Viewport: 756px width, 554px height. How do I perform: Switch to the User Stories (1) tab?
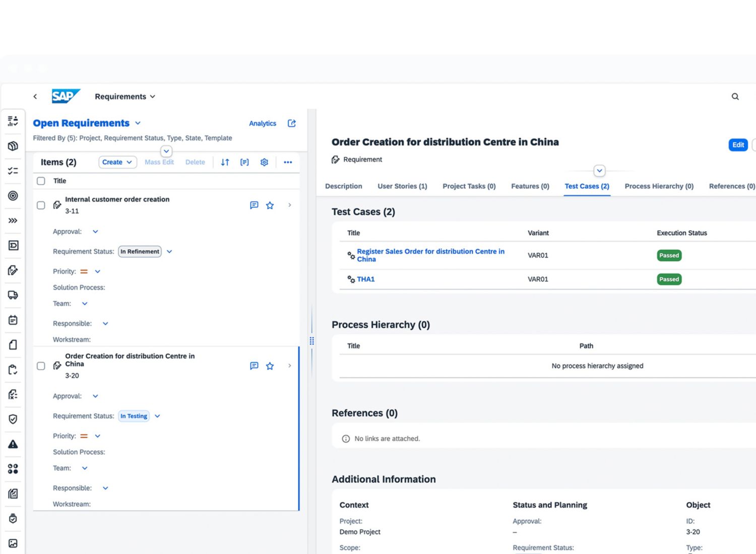point(402,186)
